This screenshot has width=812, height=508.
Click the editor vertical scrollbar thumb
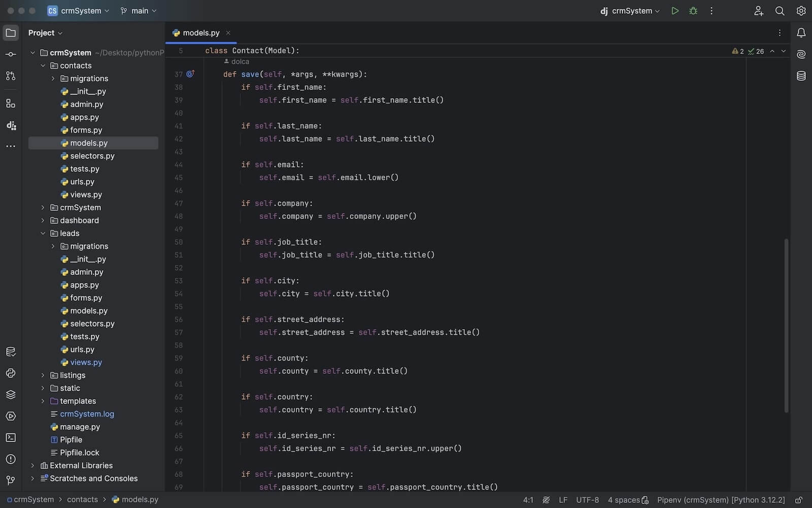click(x=786, y=325)
